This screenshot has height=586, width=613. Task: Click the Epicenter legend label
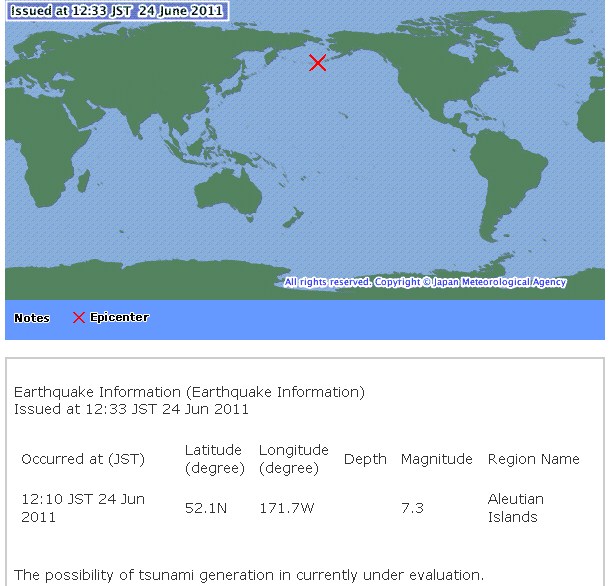click(x=119, y=318)
